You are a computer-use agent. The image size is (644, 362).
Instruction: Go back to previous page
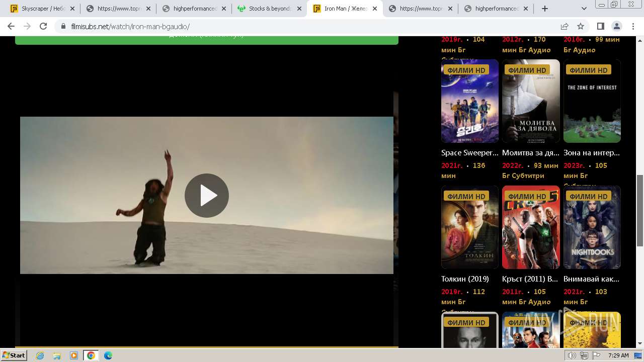pyautogui.click(x=11, y=26)
